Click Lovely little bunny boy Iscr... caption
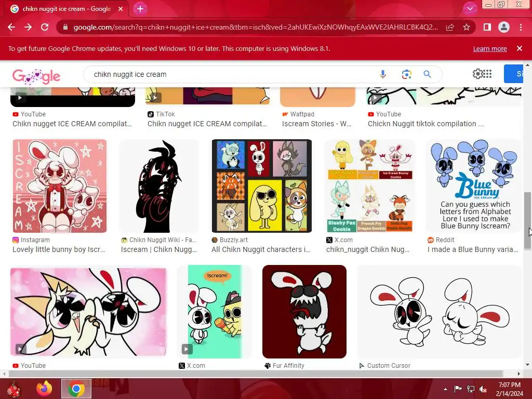This screenshot has height=399, width=532. (59, 249)
